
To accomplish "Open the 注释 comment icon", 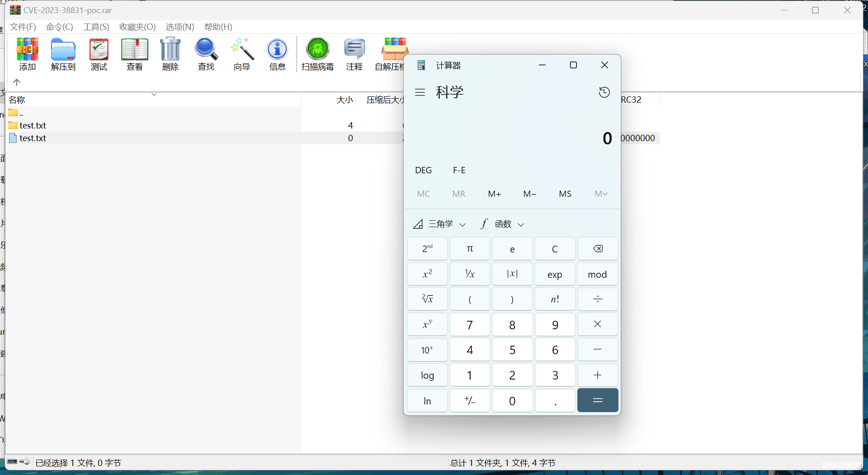I will 354,54.
